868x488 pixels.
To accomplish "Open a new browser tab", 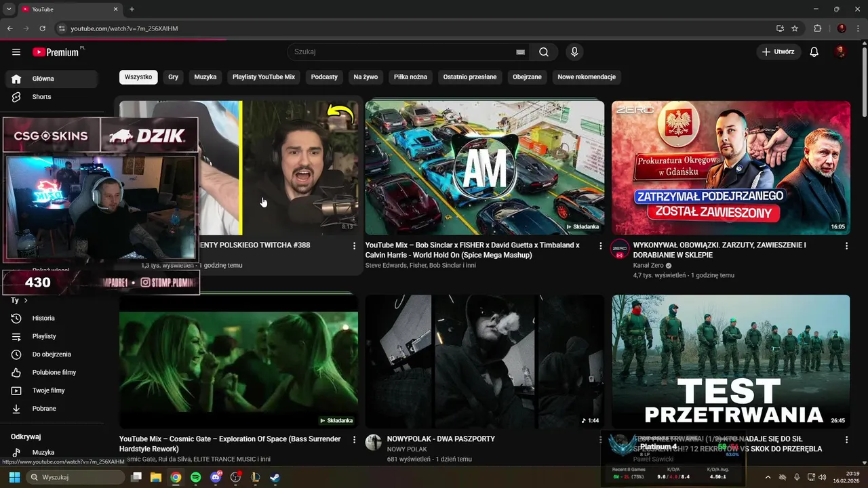I will pyautogui.click(x=132, y=9).
